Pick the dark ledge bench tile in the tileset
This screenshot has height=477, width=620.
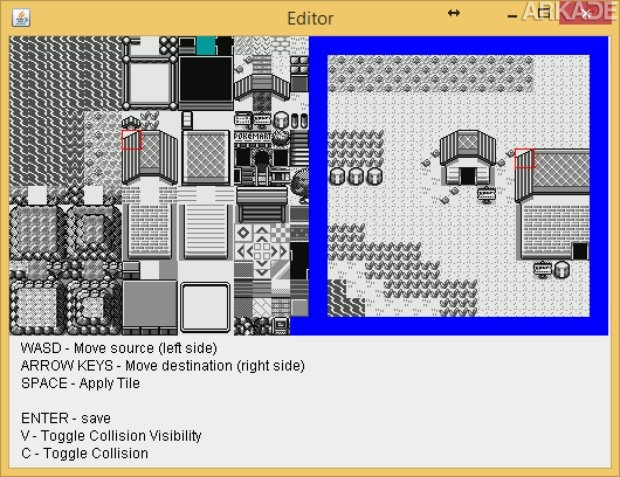[x=262, y=205]
